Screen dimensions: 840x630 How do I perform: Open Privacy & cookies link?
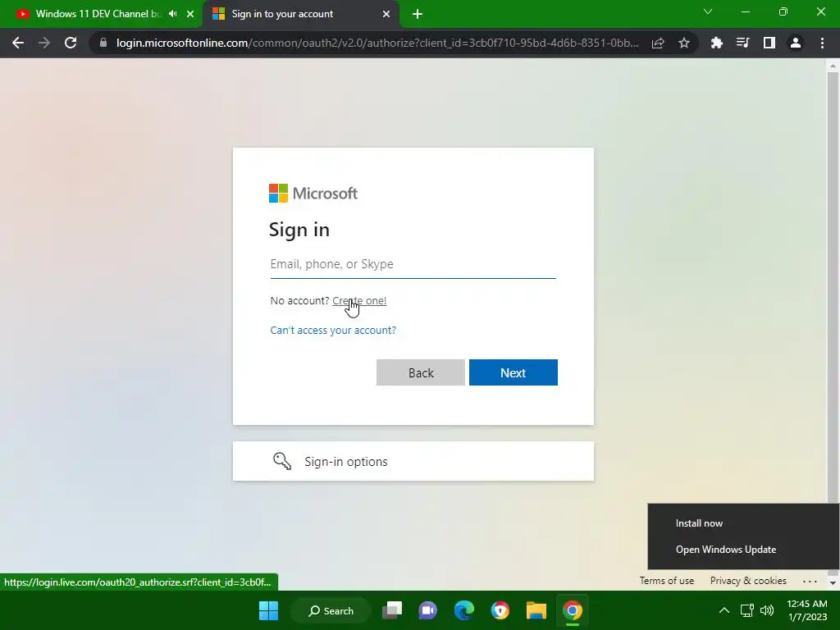click(x=748, y=581)
